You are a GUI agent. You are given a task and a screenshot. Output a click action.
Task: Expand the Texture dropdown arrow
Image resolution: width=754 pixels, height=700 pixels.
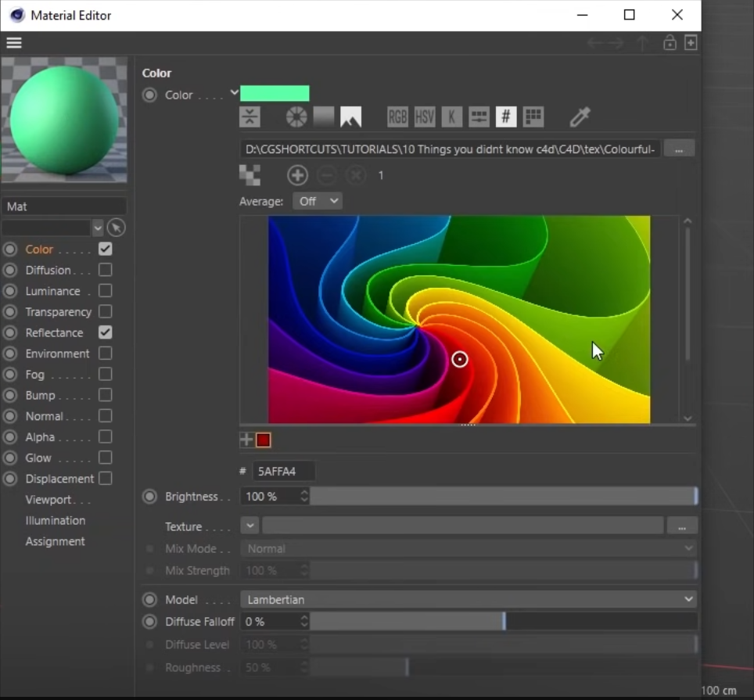click(249, 526)
